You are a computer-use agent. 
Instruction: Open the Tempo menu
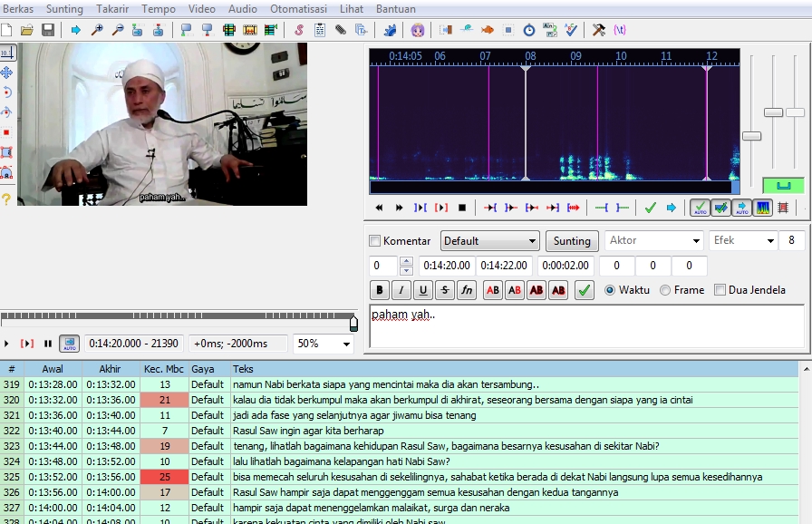[159, 9]
